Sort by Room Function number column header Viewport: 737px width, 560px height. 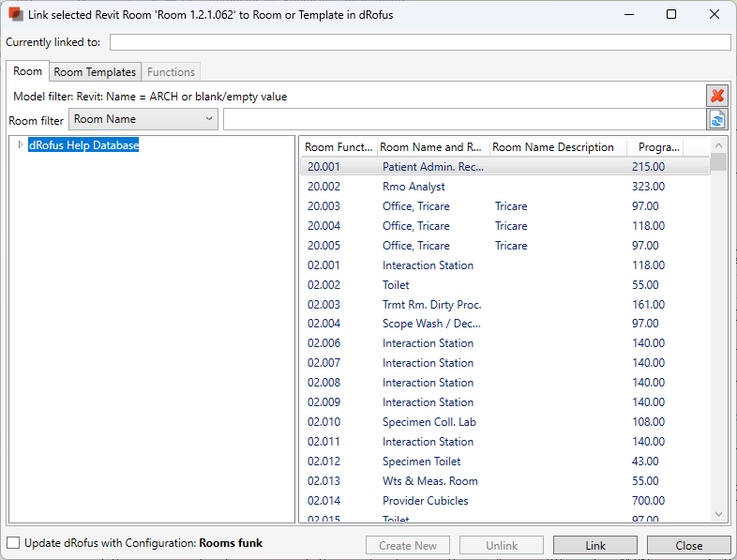(338, 147)
